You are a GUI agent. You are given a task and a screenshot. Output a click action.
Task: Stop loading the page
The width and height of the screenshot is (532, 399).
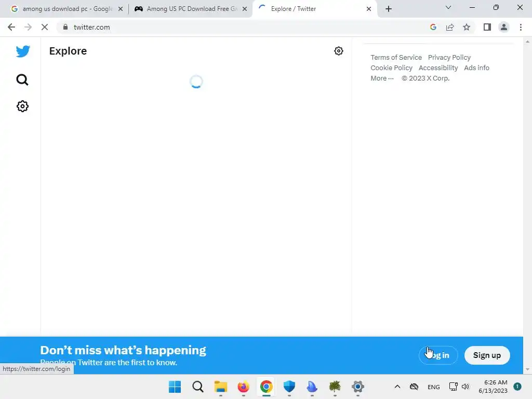pyautogui.click(x=45, y=27)
